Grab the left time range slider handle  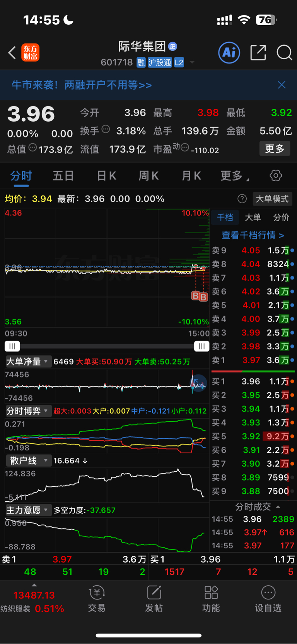coord(12,346)
